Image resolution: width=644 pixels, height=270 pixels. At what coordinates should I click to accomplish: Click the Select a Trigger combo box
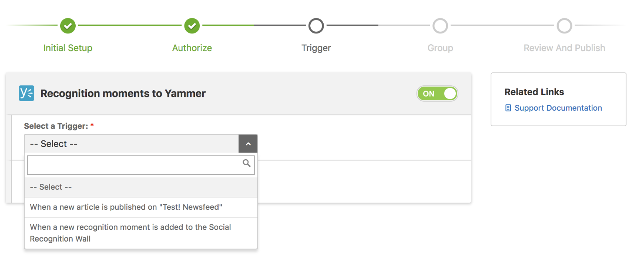point(131,144)
